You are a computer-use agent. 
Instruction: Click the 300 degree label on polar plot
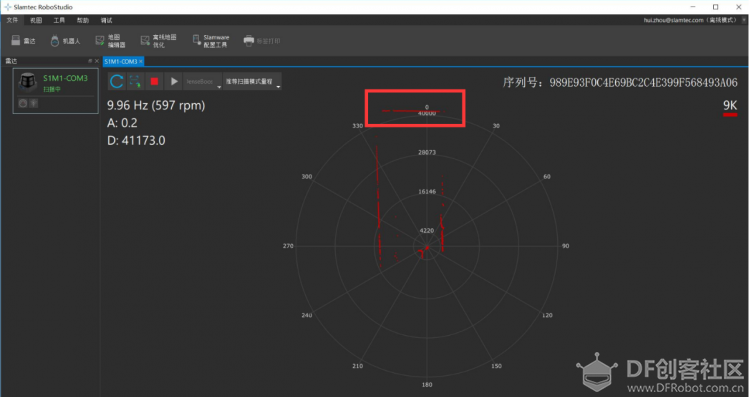[x=307, y=177]
